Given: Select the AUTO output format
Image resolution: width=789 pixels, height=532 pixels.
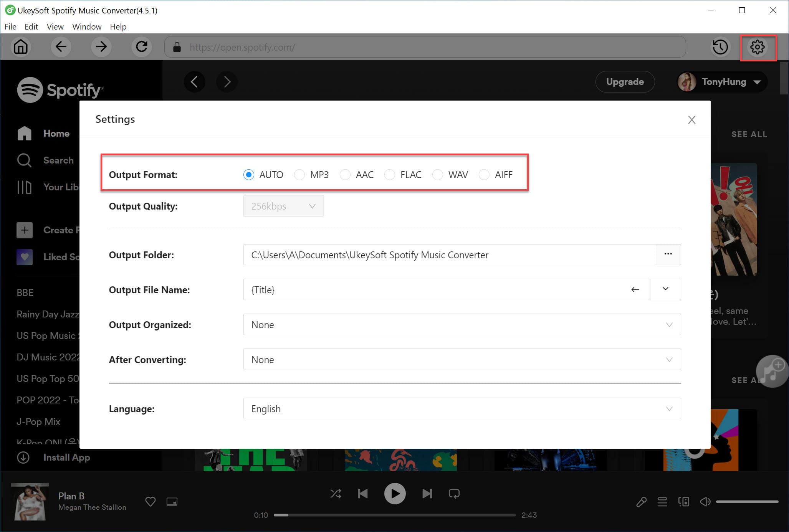Looking at the screenshot, I should click(x=249, y=175).
